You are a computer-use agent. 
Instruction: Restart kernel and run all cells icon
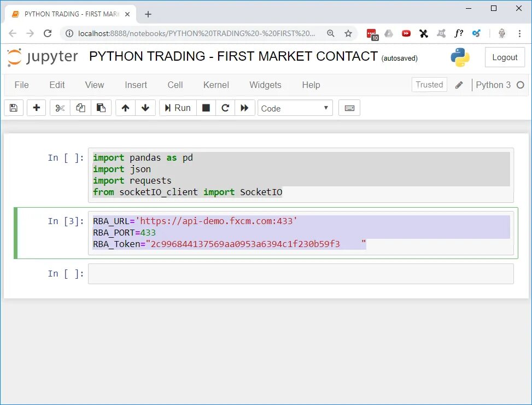pos(244,108)
